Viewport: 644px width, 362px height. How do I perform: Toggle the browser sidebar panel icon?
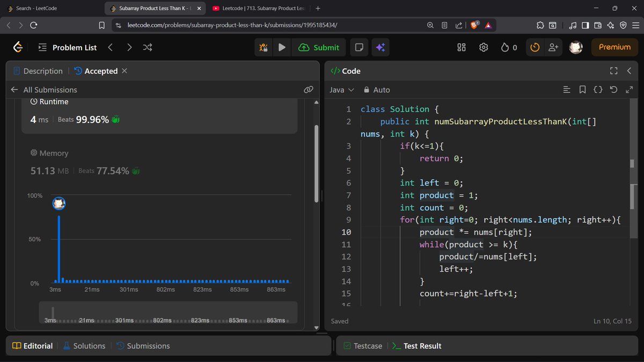(x=585, y=25)
